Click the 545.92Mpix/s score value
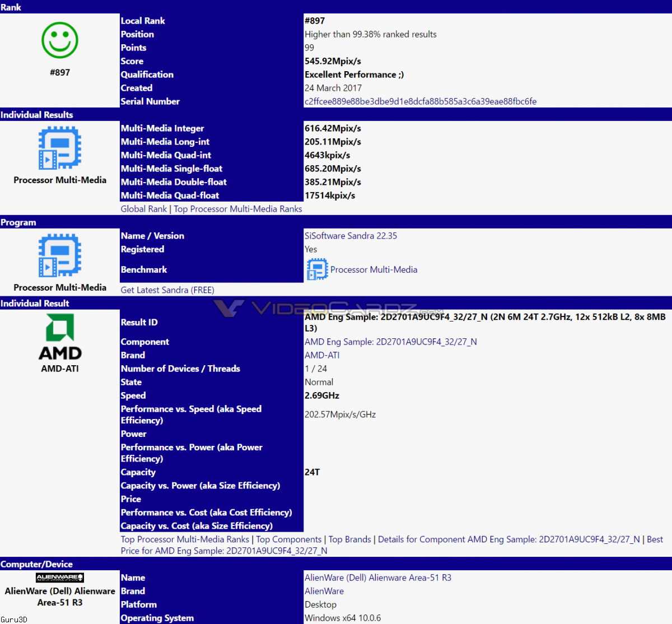 [x=333, y=61]
